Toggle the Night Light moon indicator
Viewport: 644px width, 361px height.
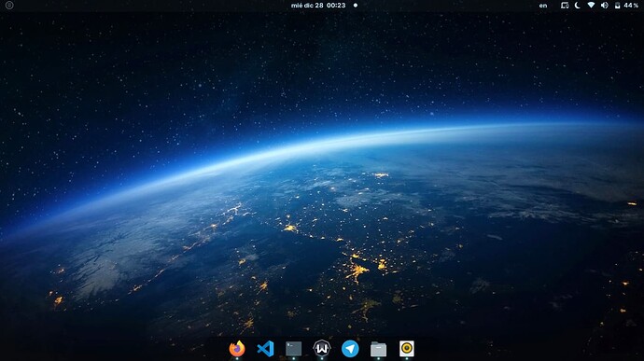pos(578,6)
